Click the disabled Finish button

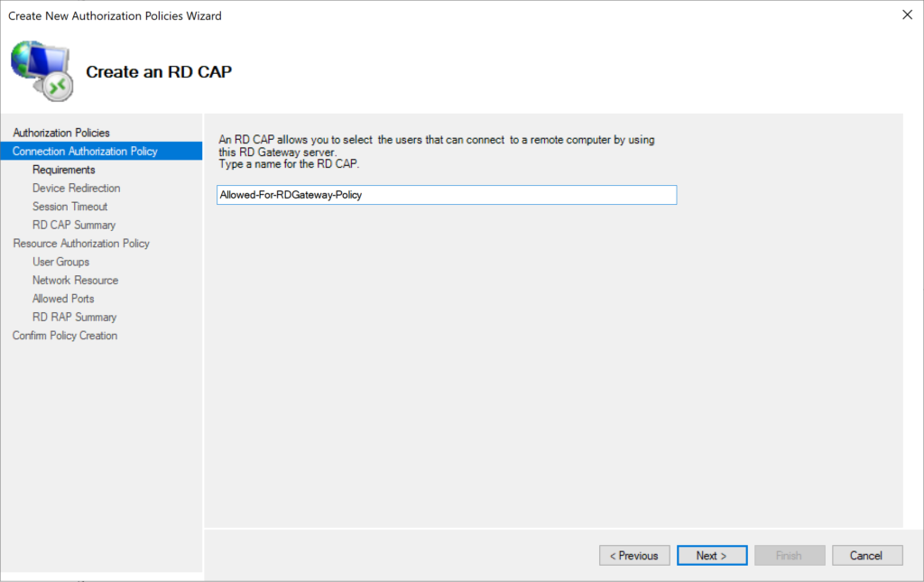click(x=790, y=555)
